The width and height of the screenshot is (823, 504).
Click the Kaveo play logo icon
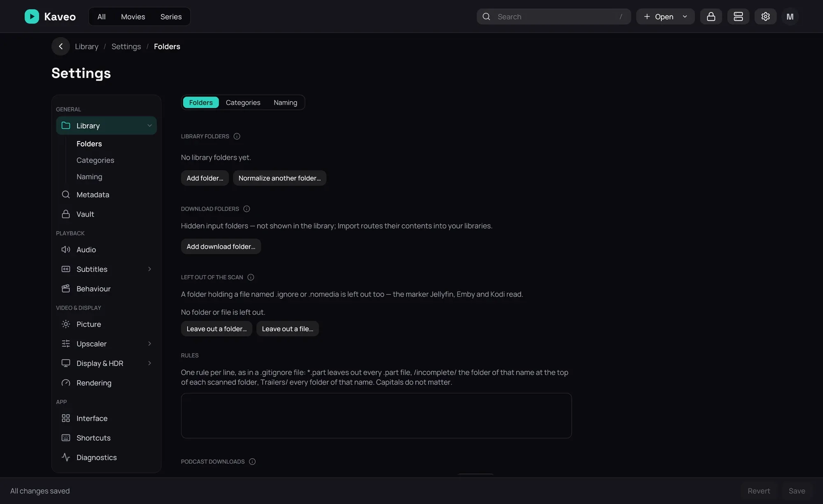[x=32, y=16]
